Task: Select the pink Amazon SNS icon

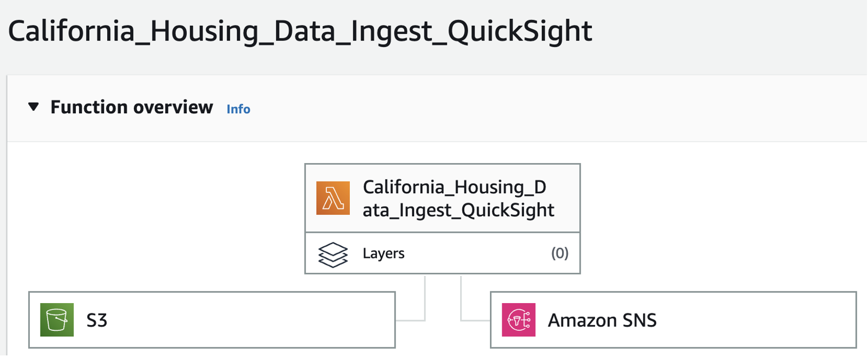Action: 518,320
